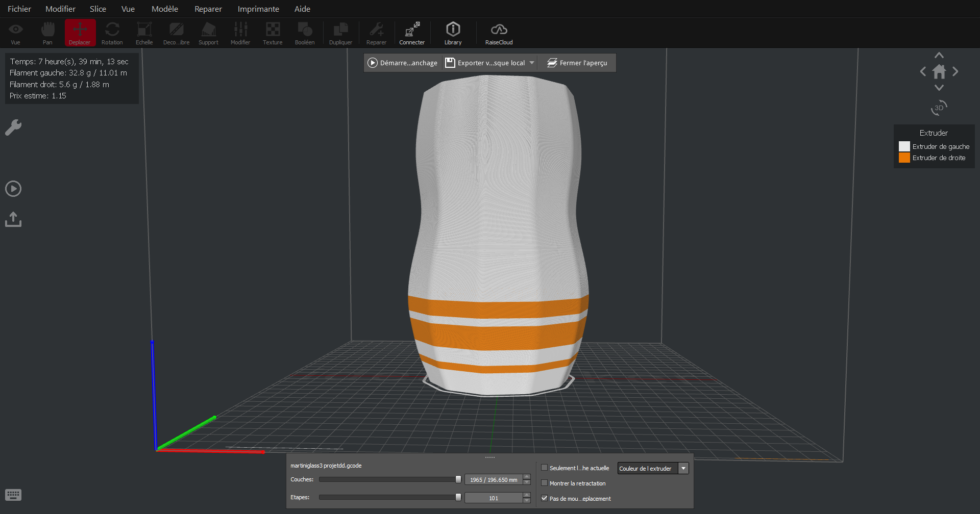The image size is (980, 514).
Task: Check the Seulement couche actuelle box
Action: 545,467
